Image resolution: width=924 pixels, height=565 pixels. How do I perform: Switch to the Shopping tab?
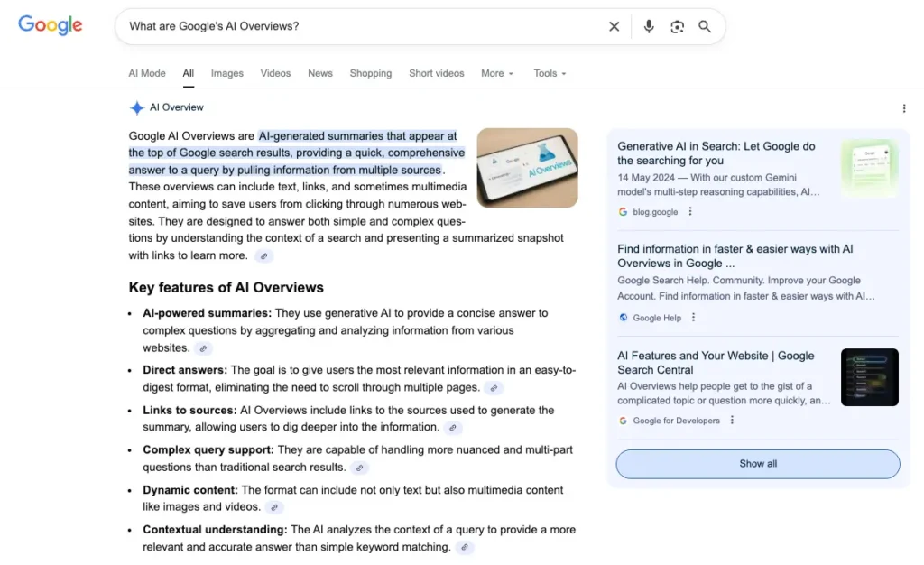[371, 73]
